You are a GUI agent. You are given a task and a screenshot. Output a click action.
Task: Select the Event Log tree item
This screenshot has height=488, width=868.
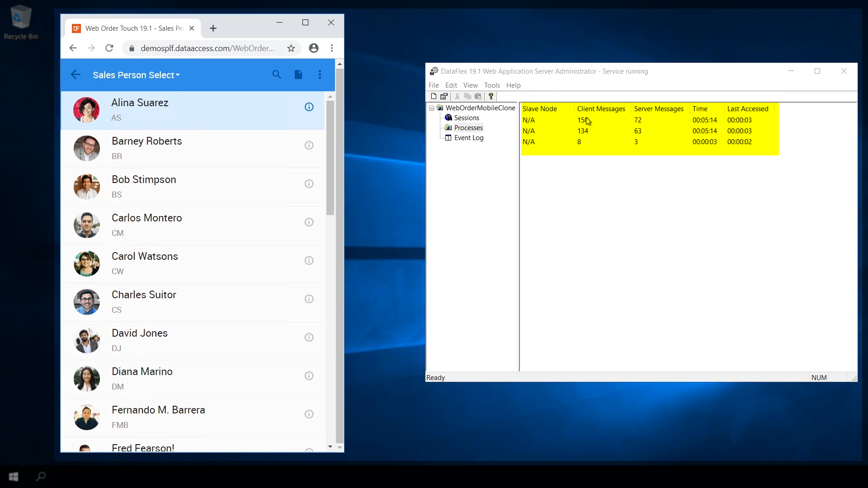pyautogui.click(x=468, y=138)
